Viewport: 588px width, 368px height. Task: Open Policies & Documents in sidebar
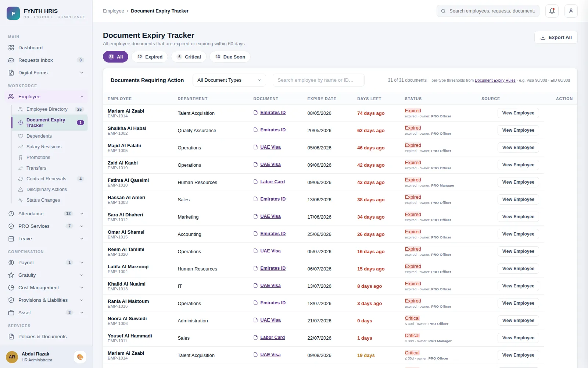(46, 337)
